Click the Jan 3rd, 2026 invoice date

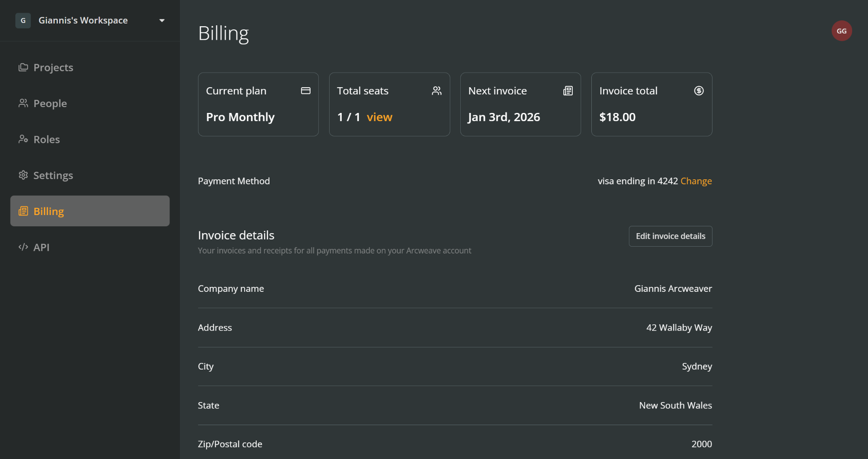[x=504, y=117]
